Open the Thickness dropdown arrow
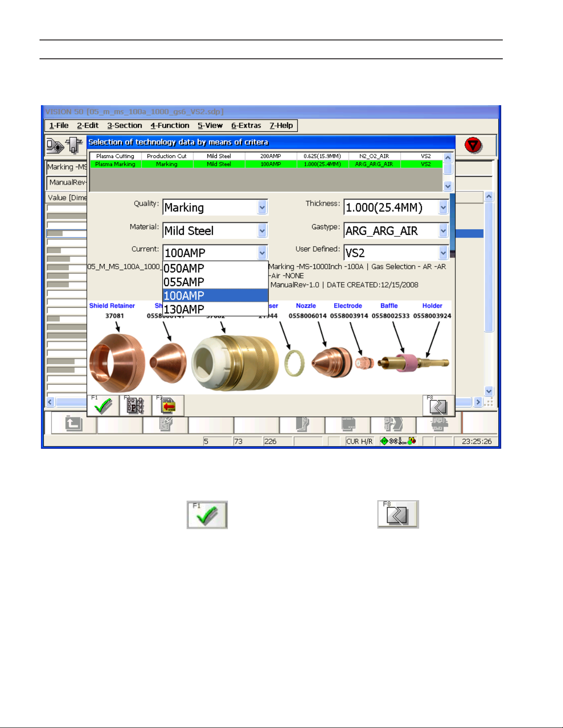Viewport: 563px width, 728px height. click(443, 208)
